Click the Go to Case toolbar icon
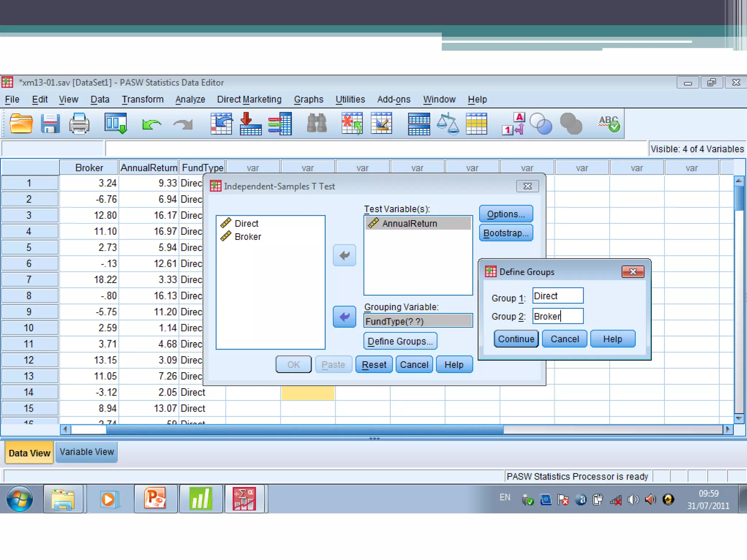This screenshot has width=747, height=560. coord(221,124)
